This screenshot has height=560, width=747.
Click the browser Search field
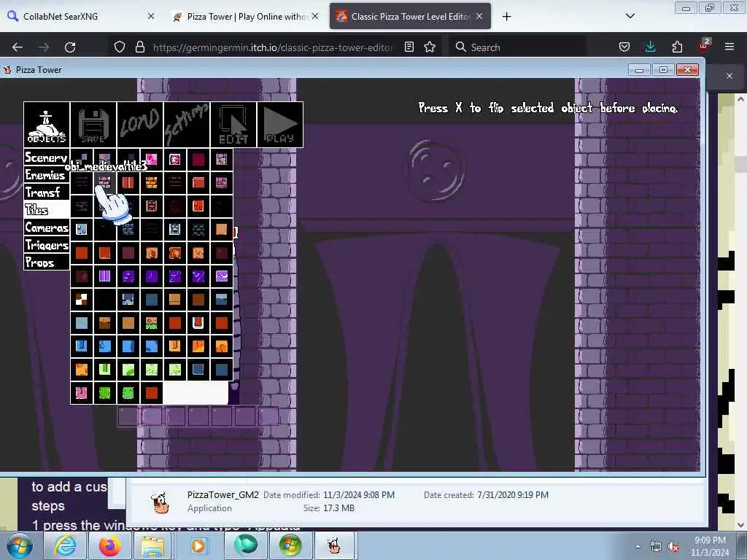[517, 47]
